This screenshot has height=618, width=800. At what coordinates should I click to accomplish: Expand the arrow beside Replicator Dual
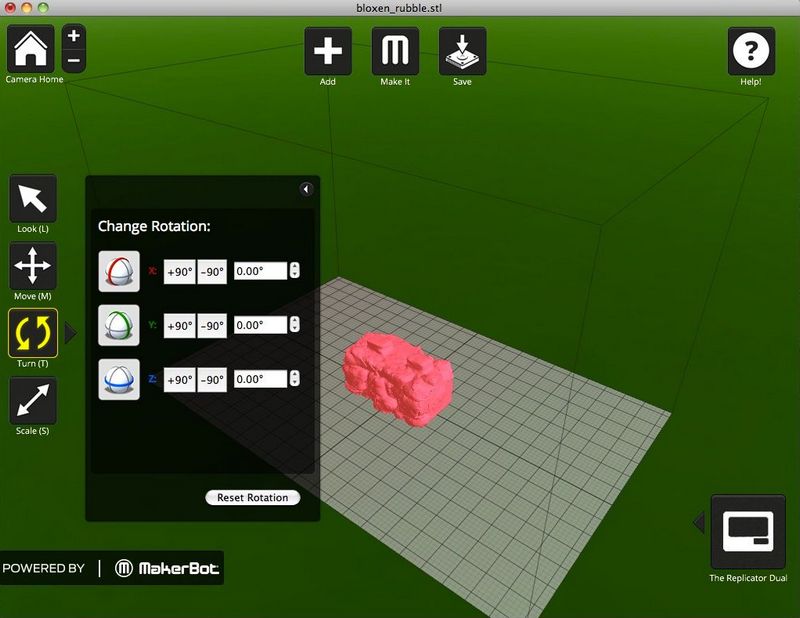coord(699,522)
